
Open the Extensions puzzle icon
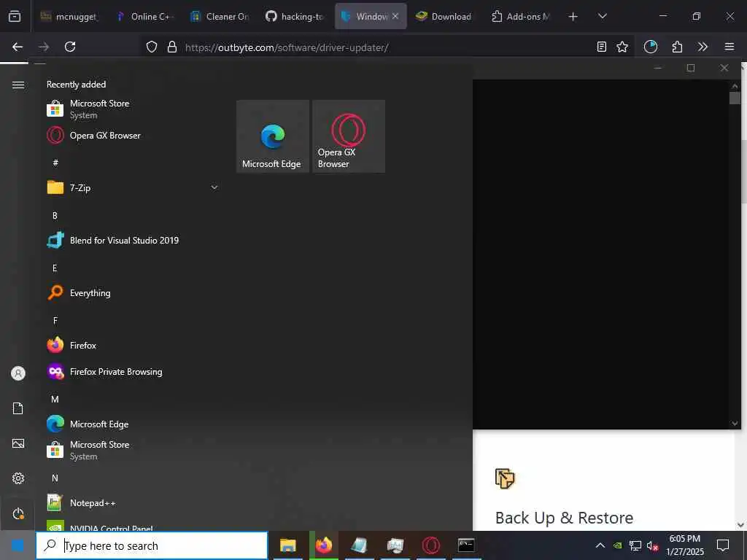pyautogui.click(x=677, y=47)
